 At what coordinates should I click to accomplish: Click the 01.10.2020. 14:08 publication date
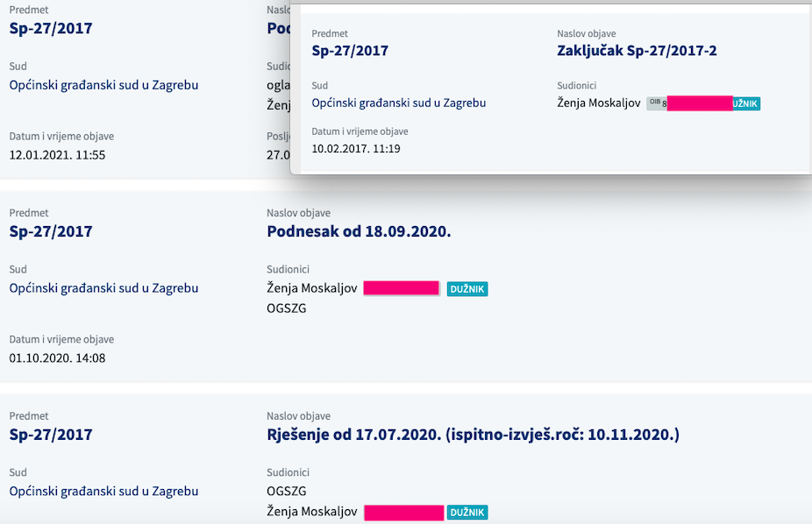(x=57, y=358)
